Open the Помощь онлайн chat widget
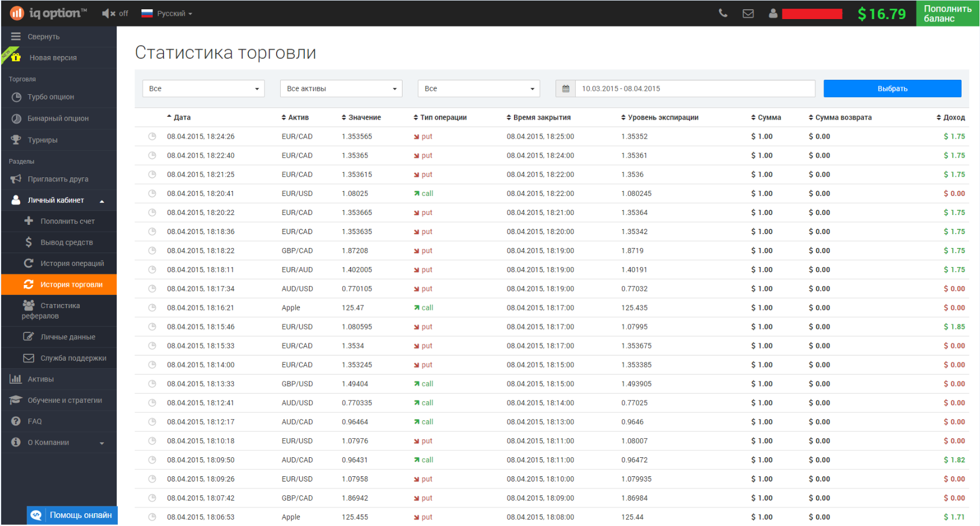 [x=72, y=515]
